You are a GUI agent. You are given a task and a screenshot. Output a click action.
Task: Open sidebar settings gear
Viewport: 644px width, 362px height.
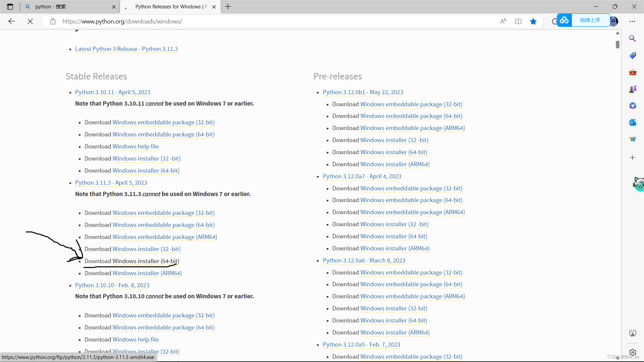(x=633, y=352)
